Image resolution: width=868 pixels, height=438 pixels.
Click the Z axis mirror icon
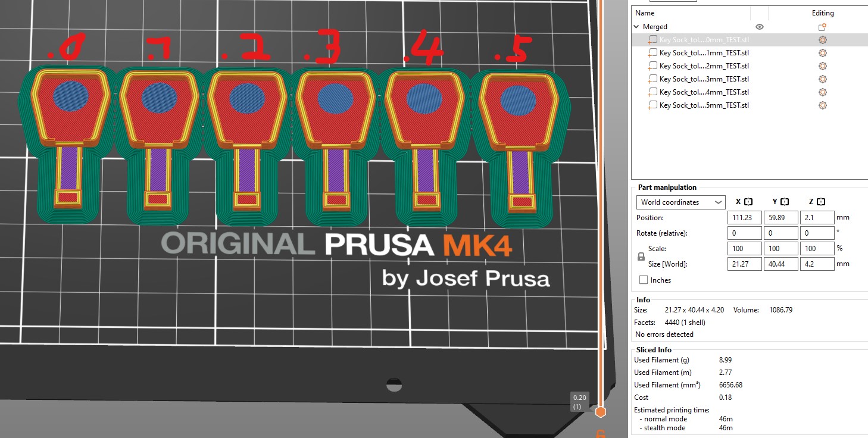click(x=822, y=202)
